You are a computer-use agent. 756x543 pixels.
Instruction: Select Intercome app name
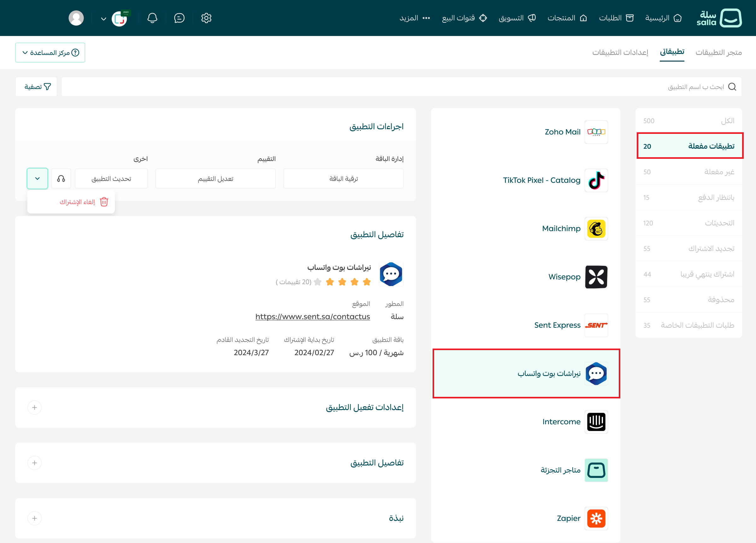[561, 422]
